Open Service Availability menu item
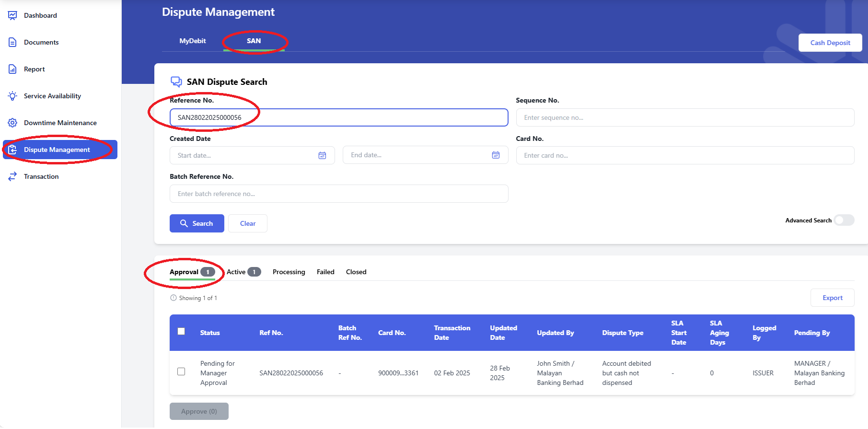Viewport: 868px width, 429px height. click(52, 96)
